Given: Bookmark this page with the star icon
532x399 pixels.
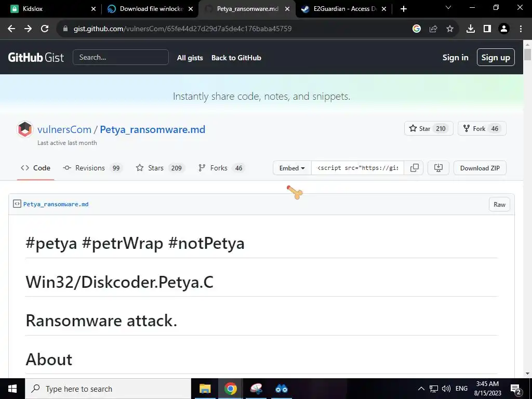Looking at the screenshot, I should (x=450, y=29).
